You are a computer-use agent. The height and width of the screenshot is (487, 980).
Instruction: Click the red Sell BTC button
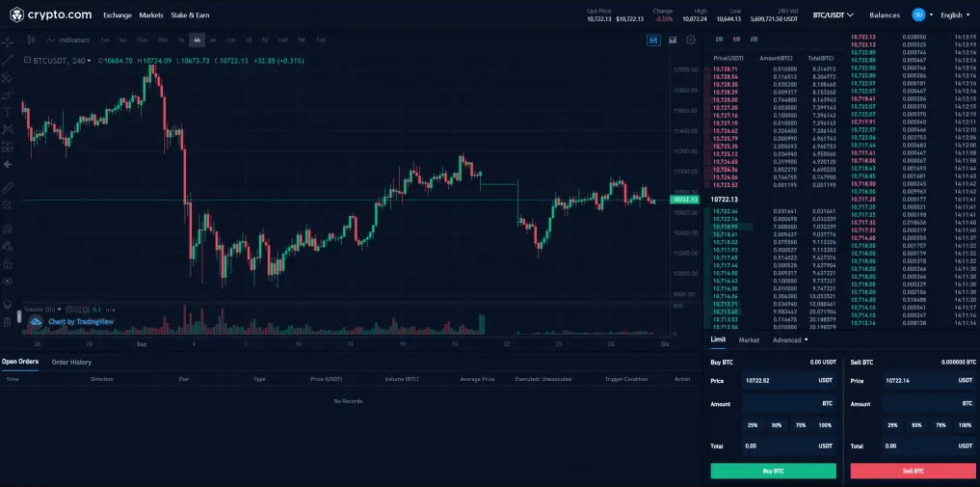click(x=913, y=471)
